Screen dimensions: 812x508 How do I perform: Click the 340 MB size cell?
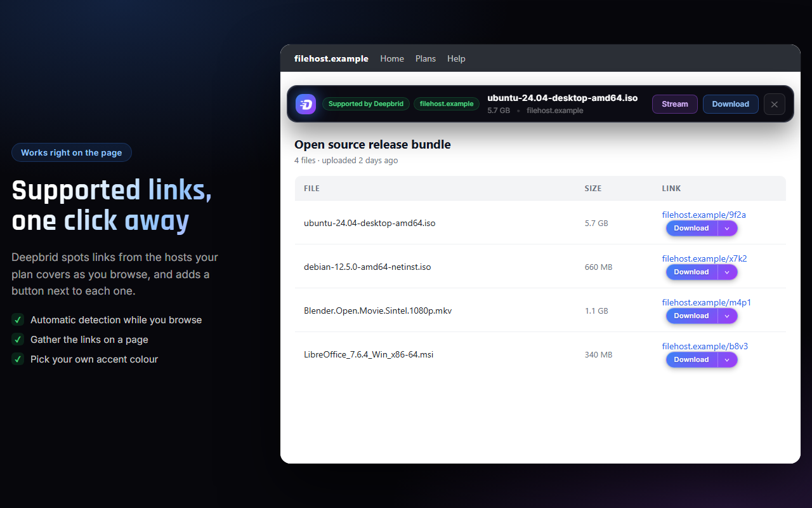tap(598, 355)
